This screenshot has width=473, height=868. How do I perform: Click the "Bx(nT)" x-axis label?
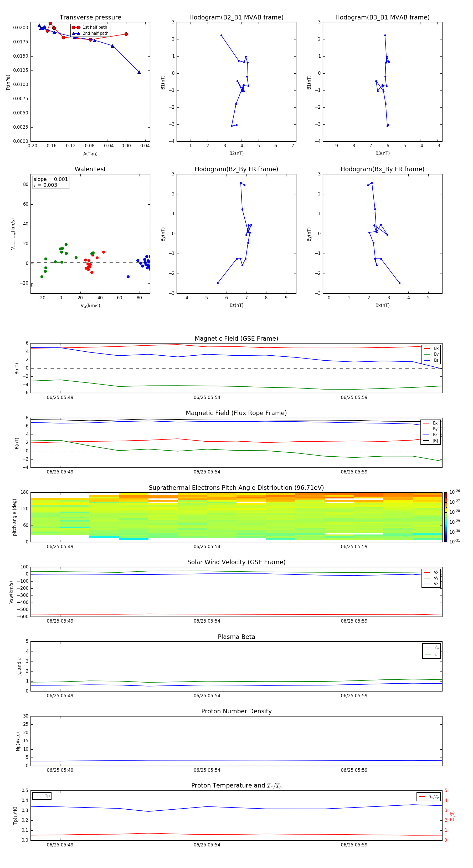pos(382,305)
